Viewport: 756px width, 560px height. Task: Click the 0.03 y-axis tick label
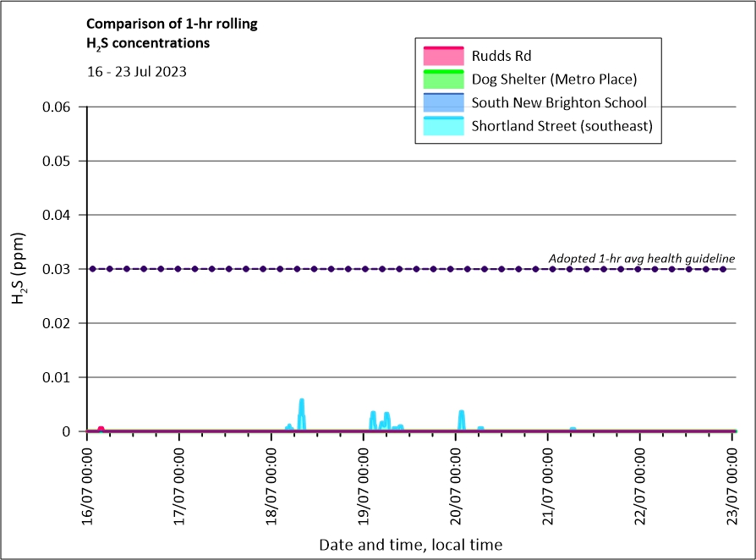[x=58, y=269]
